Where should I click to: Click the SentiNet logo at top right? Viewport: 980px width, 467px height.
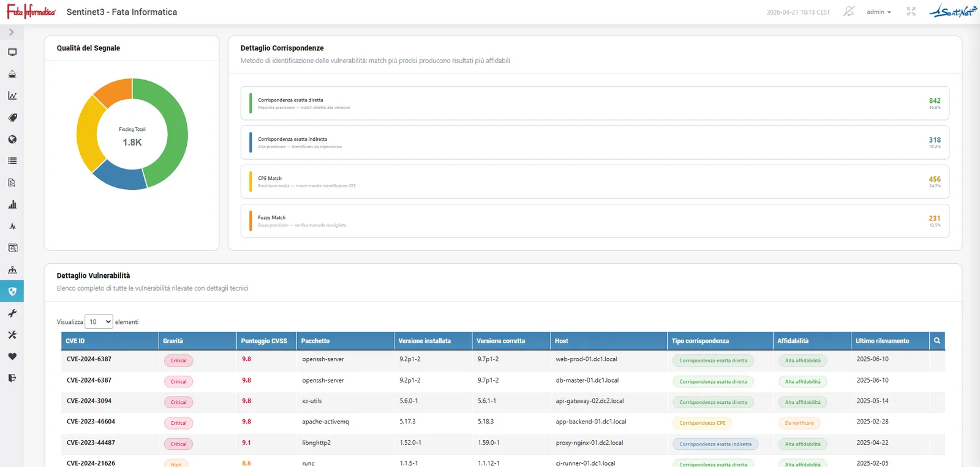952,11
